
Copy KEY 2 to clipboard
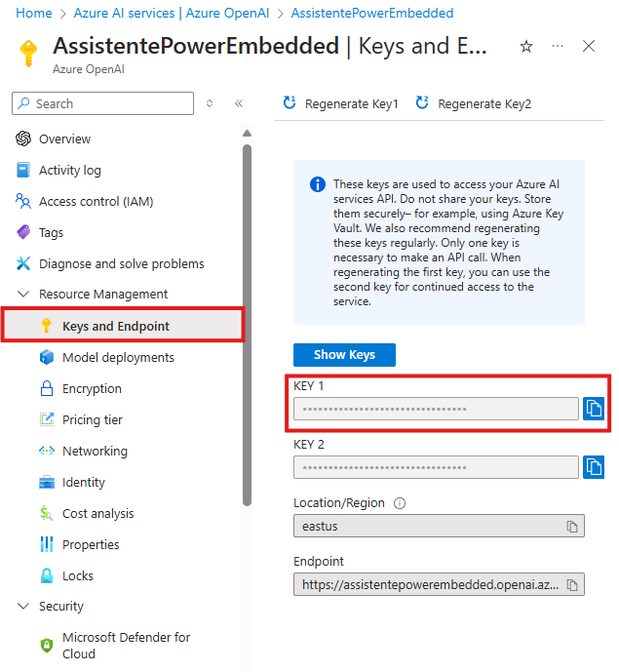593,467
